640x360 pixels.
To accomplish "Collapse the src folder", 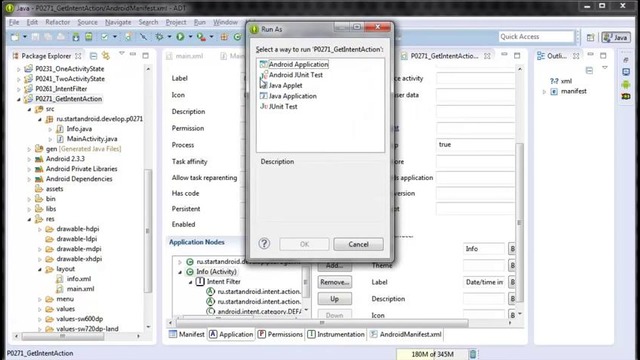I will pyautogui.click(x=29, y=109).
